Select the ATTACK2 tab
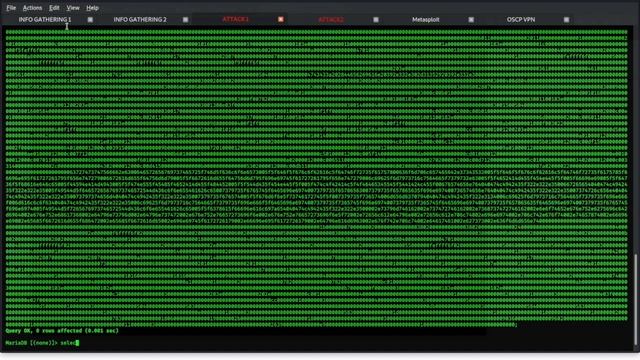640x360 pixels. [331, 19]
